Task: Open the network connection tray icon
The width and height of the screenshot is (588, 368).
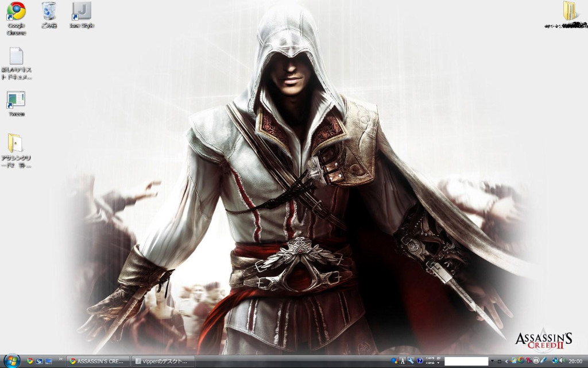Action: point(555,361)
